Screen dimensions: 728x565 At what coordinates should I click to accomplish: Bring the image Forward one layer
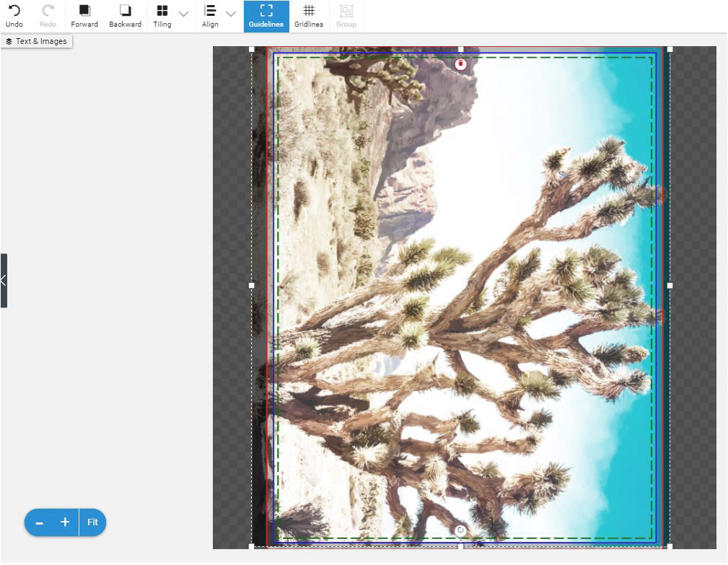coord(84,11)
